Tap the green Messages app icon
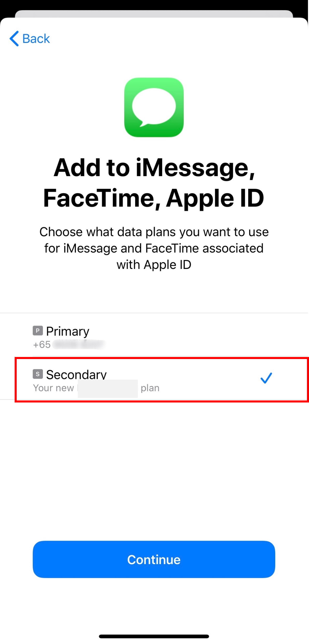Screen dimensions: 309x644 (x=154, y=107)
